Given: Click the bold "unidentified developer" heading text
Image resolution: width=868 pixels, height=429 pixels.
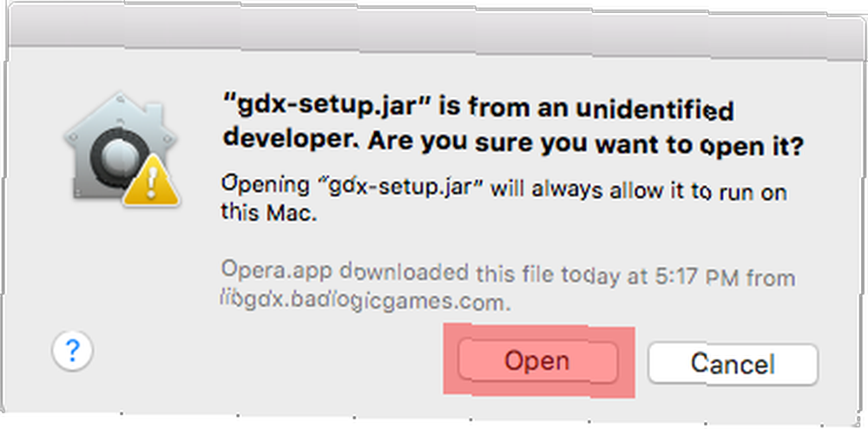Looking at the screenshot, I should [x=478, y=124].
